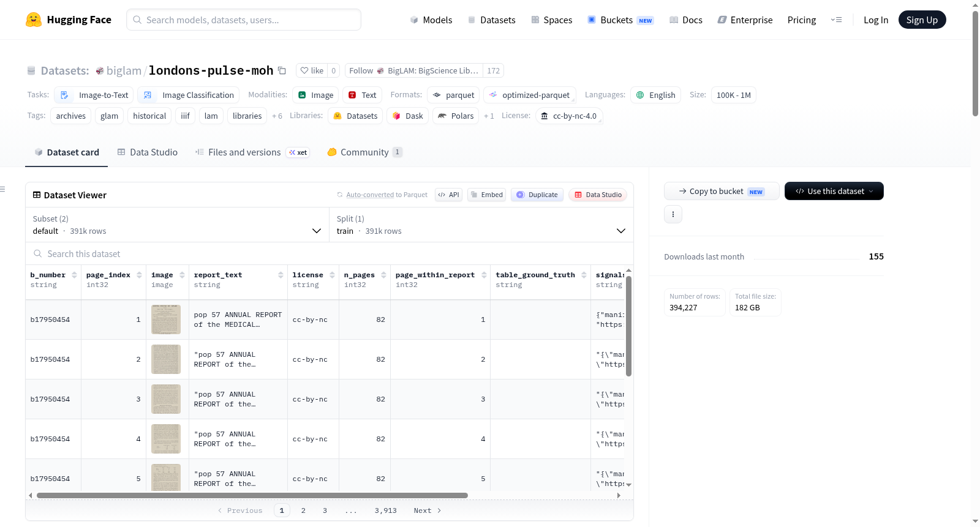The width and height of the screenshot is (980, 527).
Task: Click Log In
Action: click(x=876, y=20)
